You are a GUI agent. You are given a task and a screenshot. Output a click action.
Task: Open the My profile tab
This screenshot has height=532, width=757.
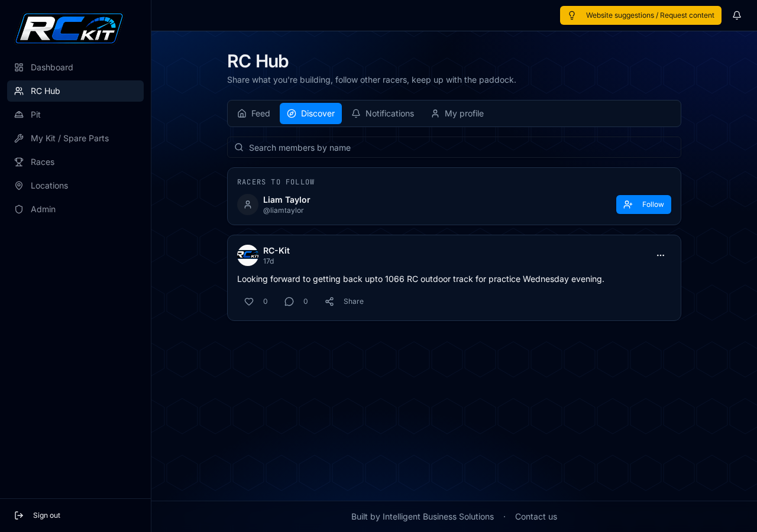(x=457, y=113)
